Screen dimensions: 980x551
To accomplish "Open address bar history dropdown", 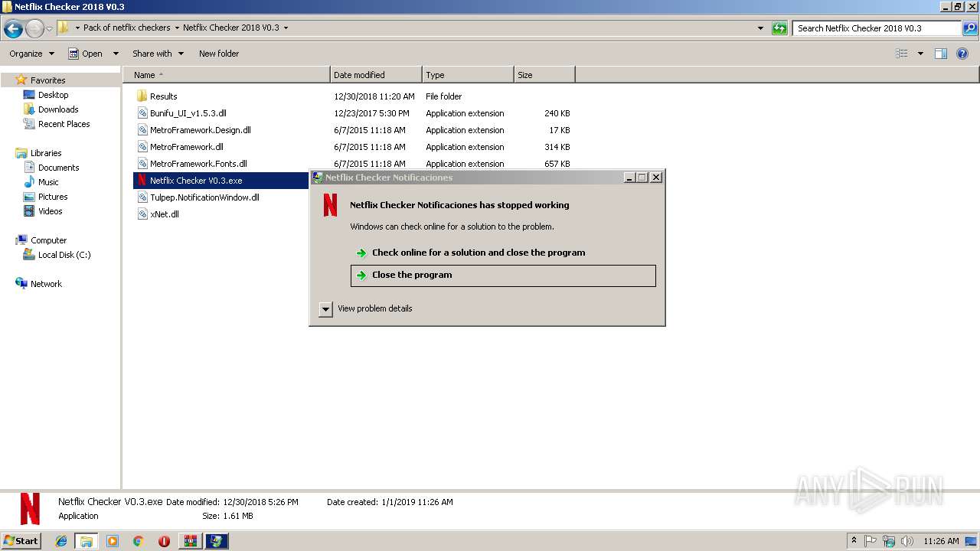I will click(760, 28).
